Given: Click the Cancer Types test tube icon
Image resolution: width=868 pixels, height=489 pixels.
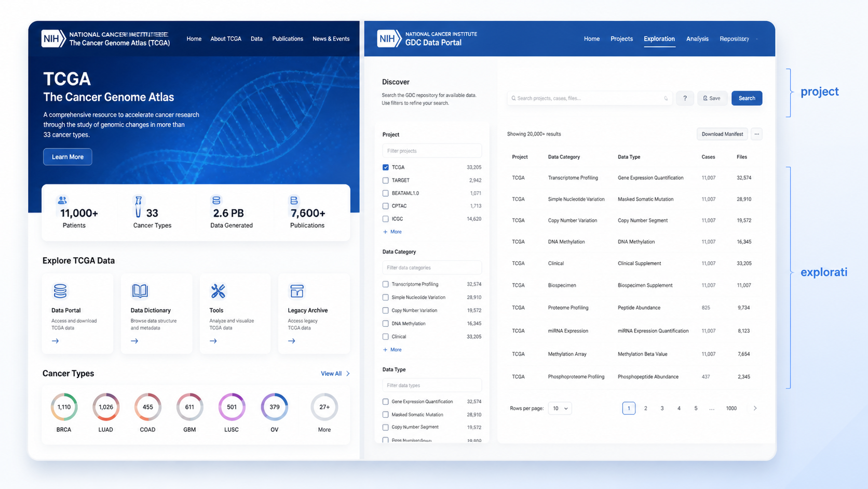Looking at the screenshot, I should (x=138, y=206).
